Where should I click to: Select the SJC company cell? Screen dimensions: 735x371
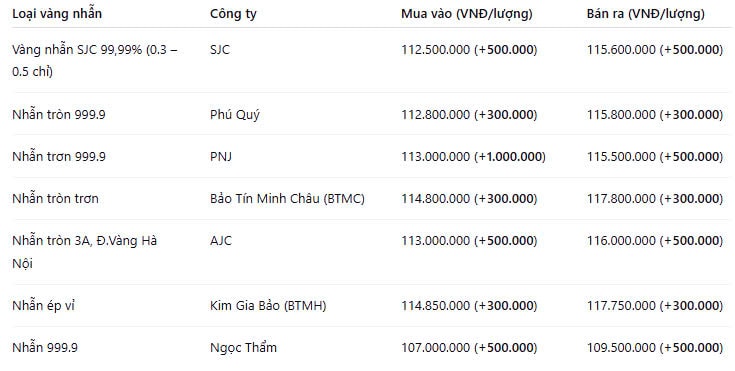(x=220, y=50)
